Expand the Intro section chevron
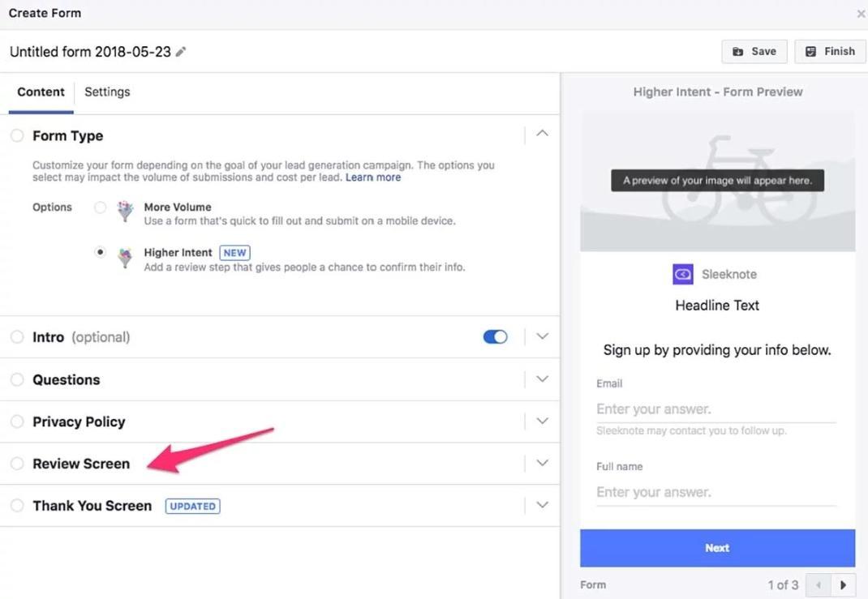868x599 pixels. (543, 336)
